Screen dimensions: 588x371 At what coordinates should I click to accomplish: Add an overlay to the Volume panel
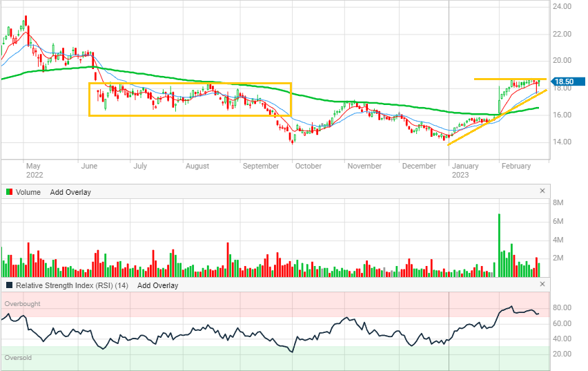coord(70,192)
